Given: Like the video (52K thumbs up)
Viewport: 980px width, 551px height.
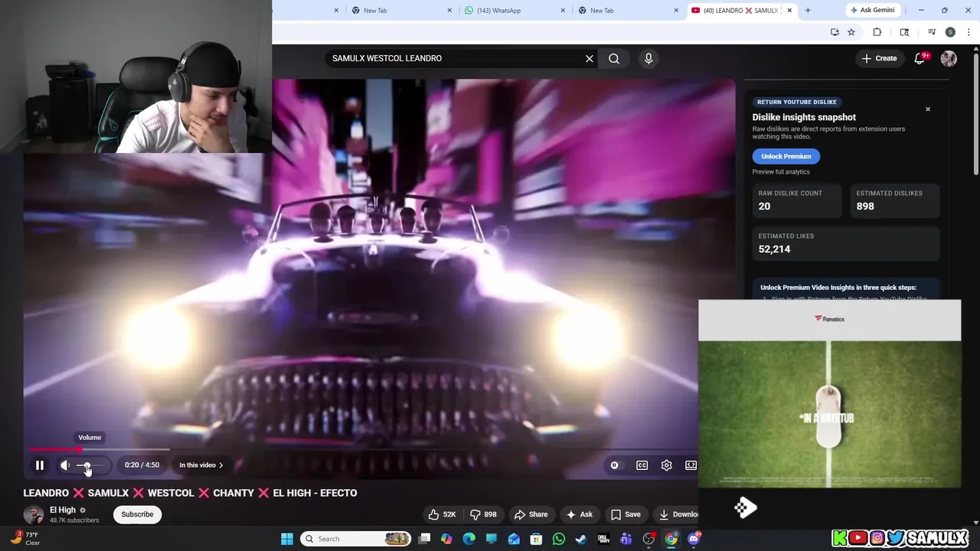Looking at the screenshot, I should 443,514.
